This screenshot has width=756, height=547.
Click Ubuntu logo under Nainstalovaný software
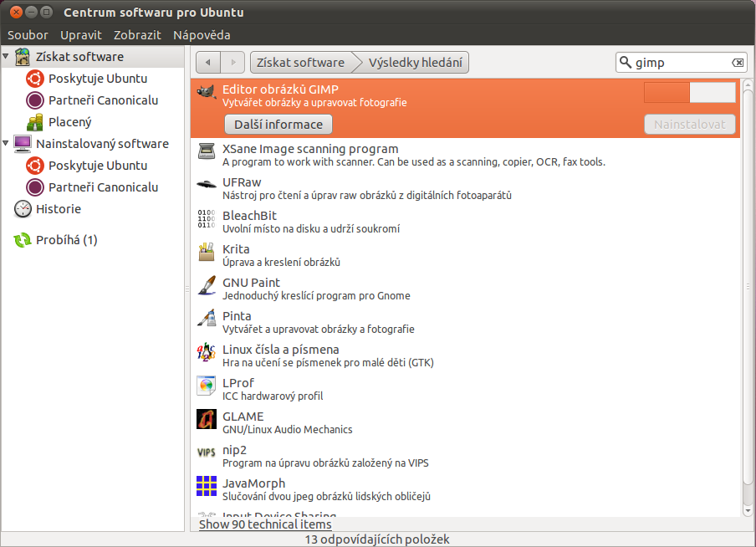[35, 166]
